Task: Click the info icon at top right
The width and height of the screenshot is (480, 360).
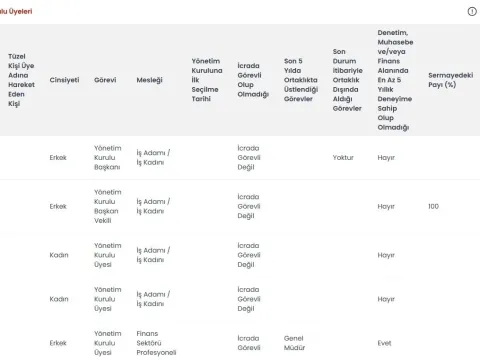Action: pyautogui.click(x=472, y=12)
